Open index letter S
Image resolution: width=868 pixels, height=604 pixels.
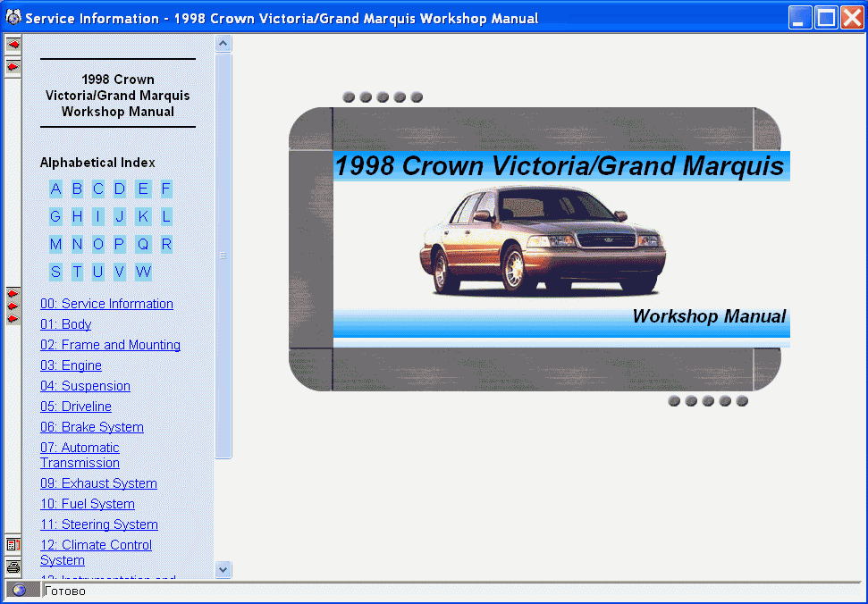click(x=55, y=272)
